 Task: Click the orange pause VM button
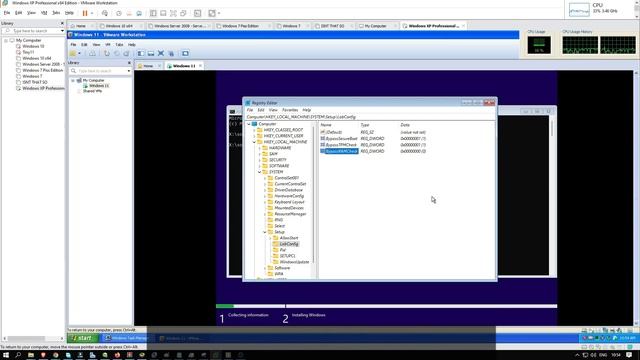point(85,13)
